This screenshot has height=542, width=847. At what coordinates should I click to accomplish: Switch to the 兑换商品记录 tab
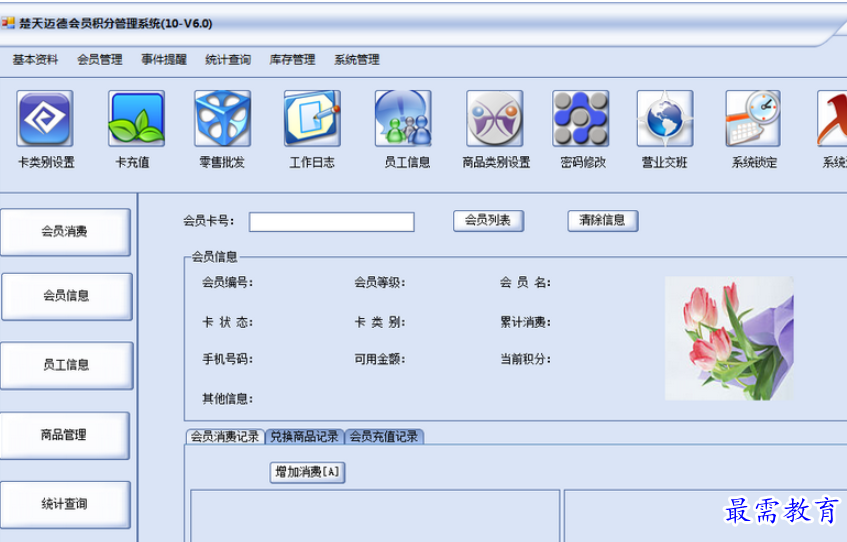(304, 437)
